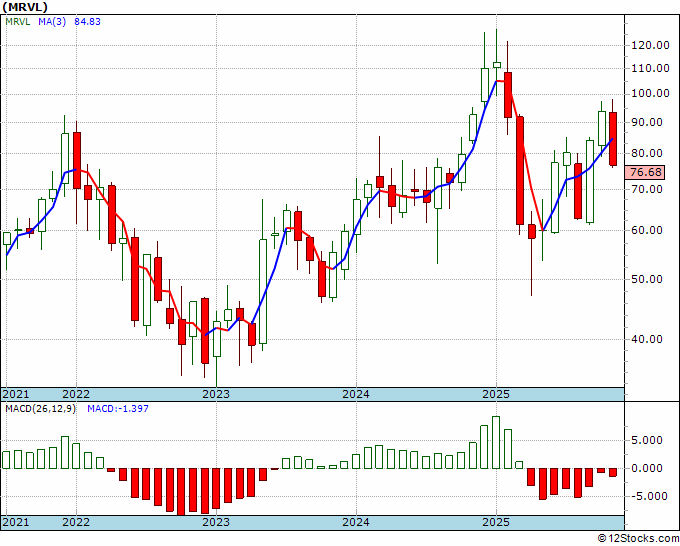Click the 120.00 price axis label
680x546 pixels.
pyautogui.click(x=651, y=45)
